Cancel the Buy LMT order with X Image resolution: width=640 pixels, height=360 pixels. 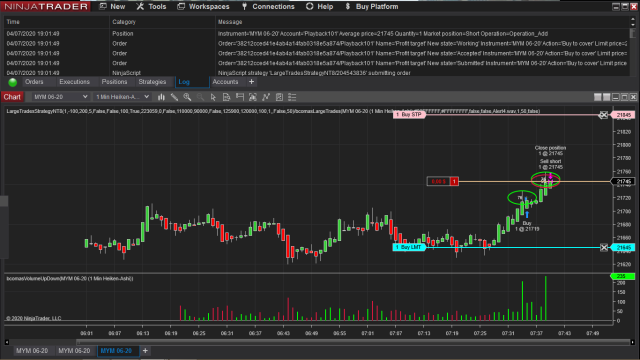604,247
